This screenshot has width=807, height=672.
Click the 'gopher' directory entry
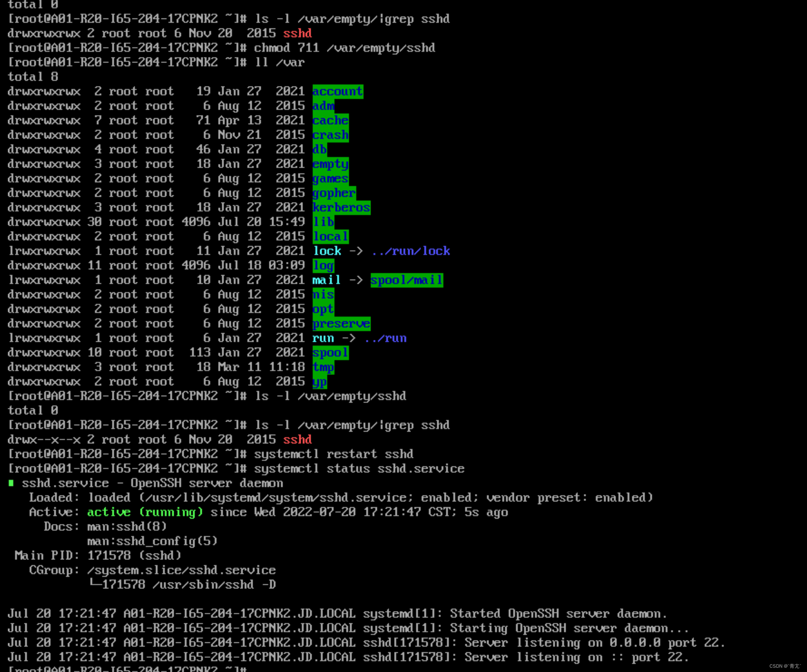point(334,193)
